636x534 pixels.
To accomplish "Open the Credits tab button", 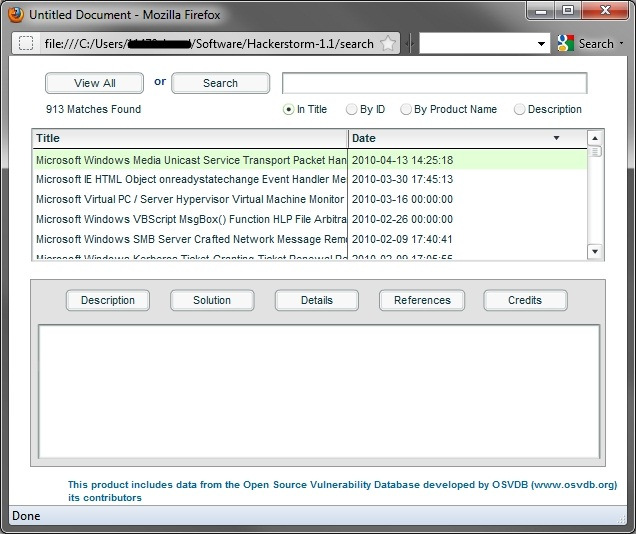I will 525,300.
